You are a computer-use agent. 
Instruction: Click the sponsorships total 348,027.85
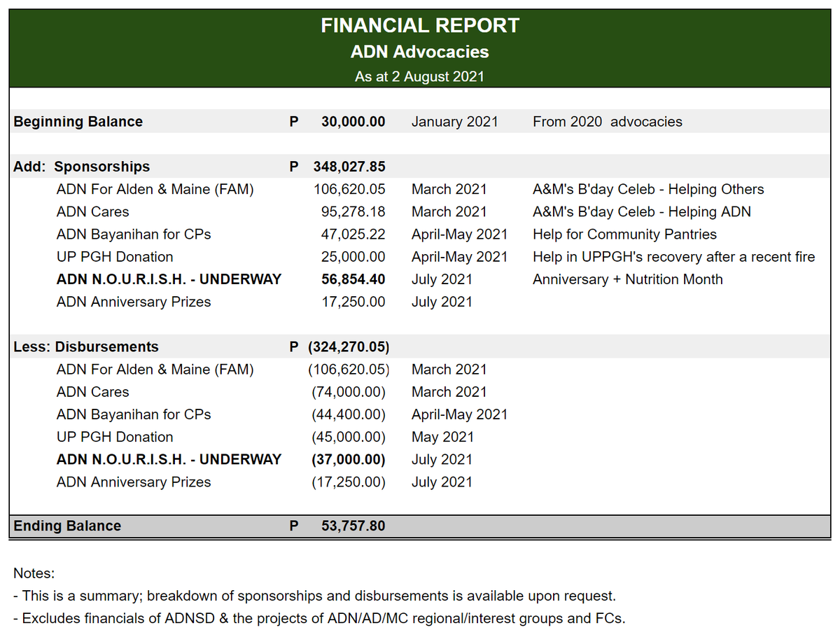pyautogui.click(x=349, y=167)
